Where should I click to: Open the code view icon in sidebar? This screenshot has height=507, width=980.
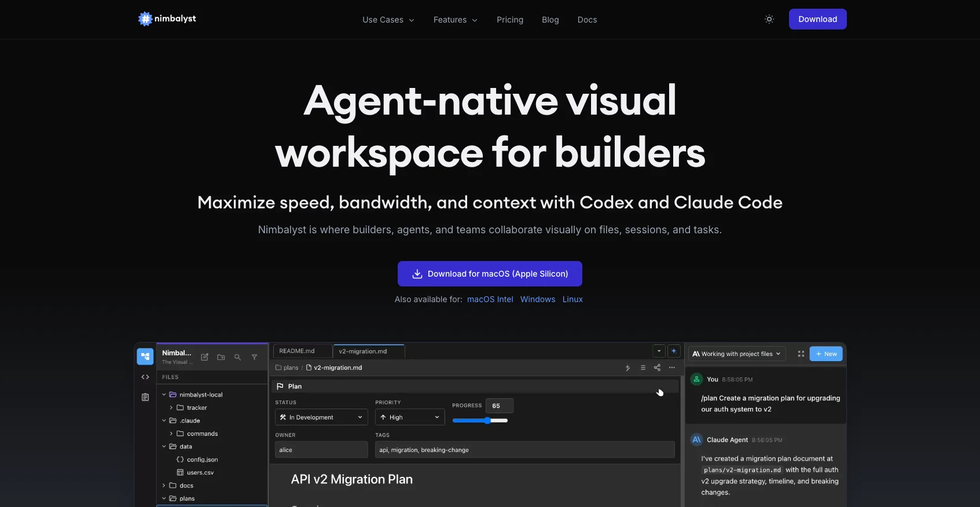(x=145, y=377)
